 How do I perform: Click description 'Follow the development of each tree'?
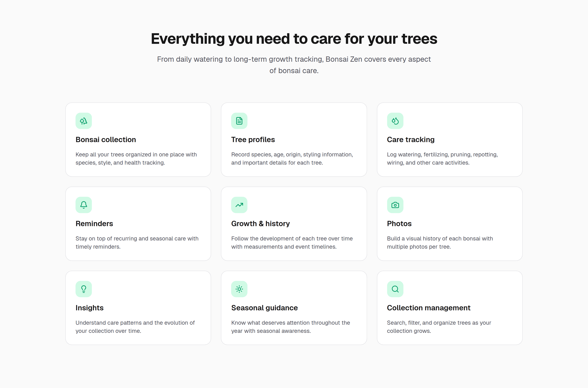[x=292, y=242]
